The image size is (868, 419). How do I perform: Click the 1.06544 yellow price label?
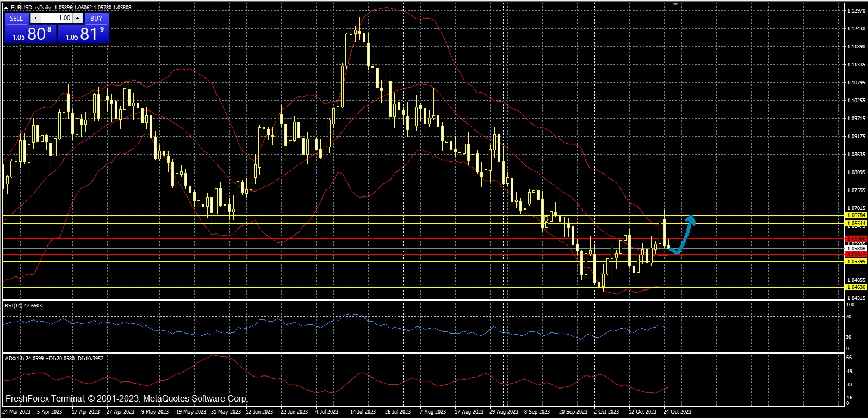point(856,224)
